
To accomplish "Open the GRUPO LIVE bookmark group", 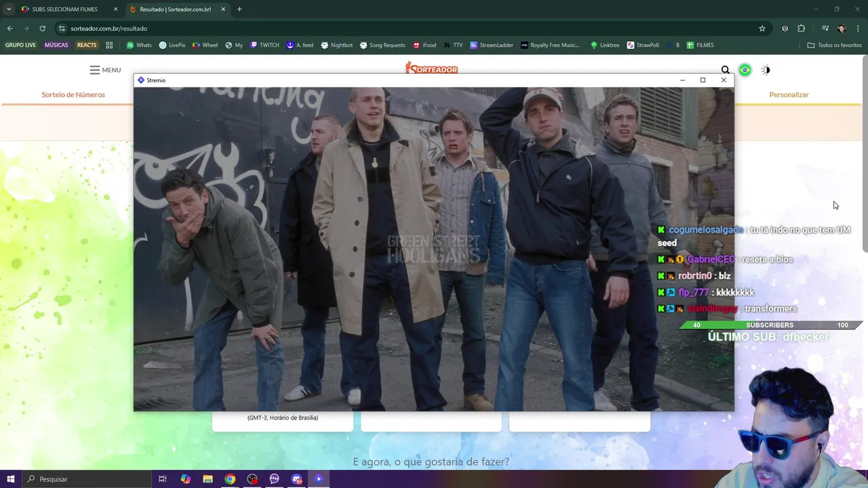I will (21, 45).
